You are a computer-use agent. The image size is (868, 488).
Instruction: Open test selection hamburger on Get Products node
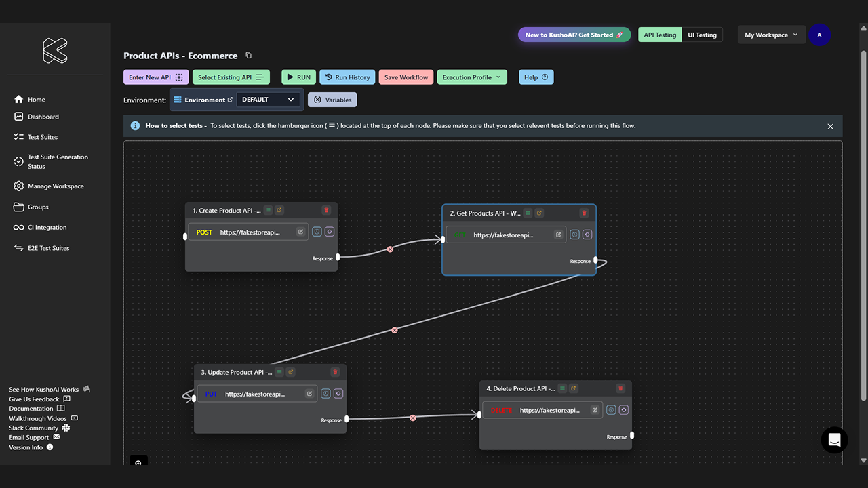pyautogui.click(x=528, y=213)
